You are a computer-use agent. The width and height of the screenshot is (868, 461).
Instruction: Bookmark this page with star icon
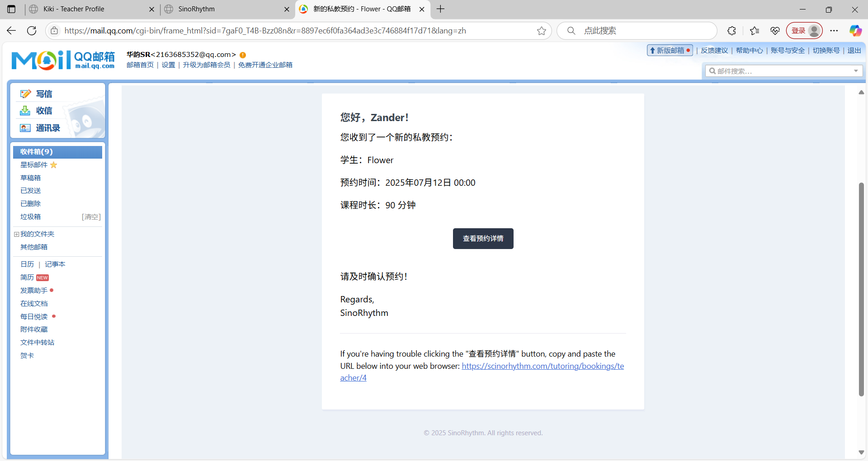point(542,31)
